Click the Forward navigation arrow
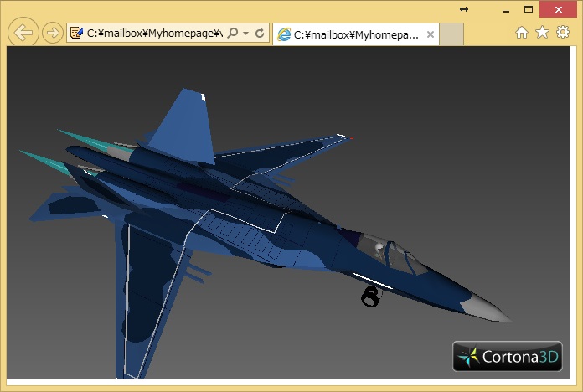 [x=52, y=33]
